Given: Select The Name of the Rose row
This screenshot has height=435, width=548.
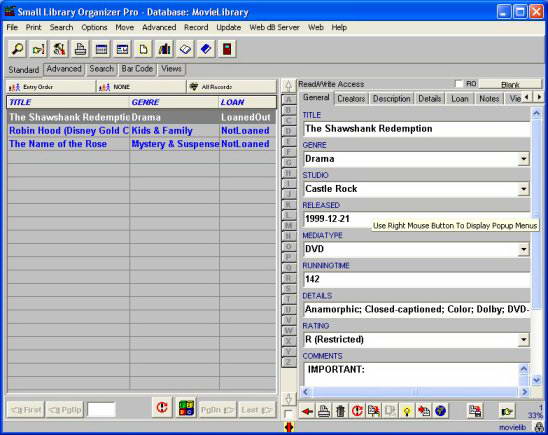Looking at the screenshot, I should pos(141,144).
